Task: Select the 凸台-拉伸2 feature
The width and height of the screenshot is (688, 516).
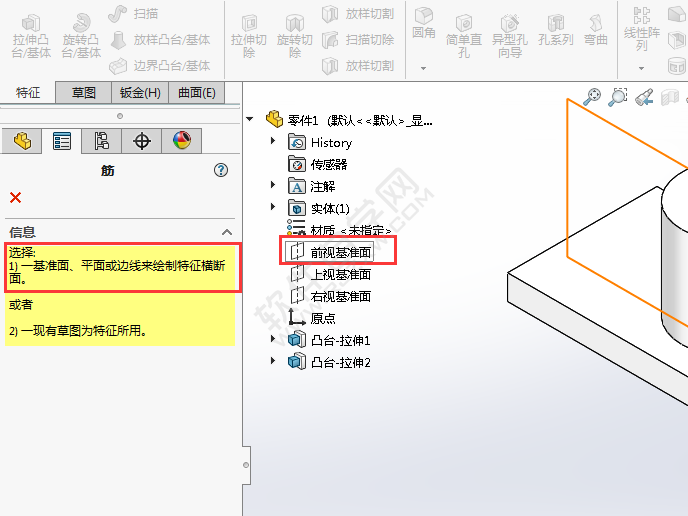Action: pos(329,362)
